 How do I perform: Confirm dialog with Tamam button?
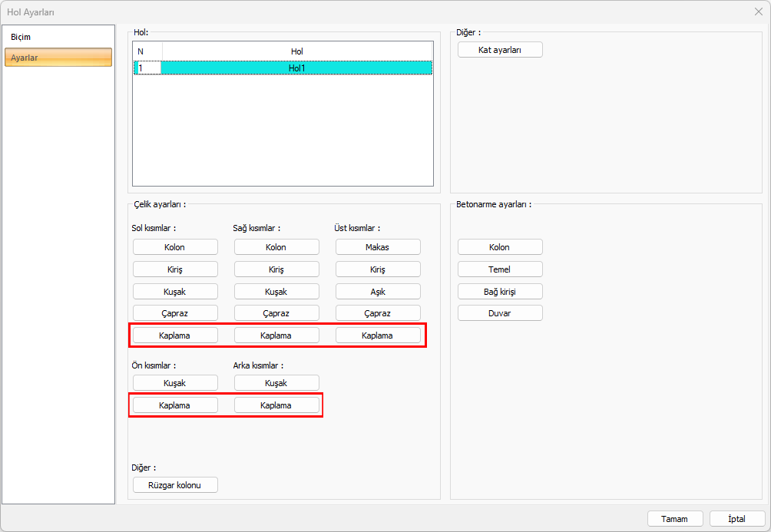tap(675, 519)
